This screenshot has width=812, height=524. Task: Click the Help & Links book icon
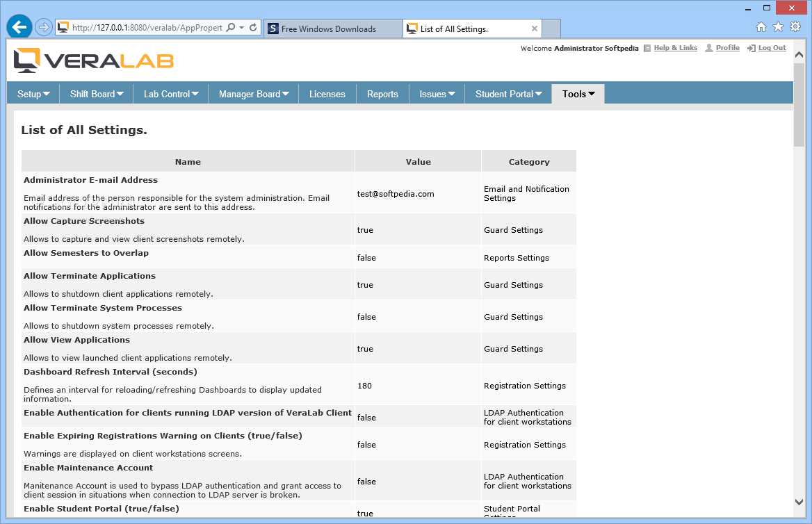(647, 48)
